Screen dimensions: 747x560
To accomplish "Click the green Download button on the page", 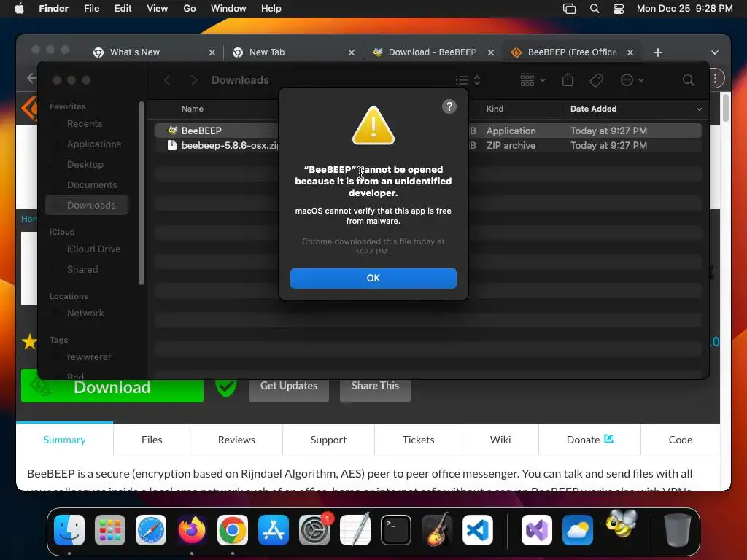I will [112, 386].
